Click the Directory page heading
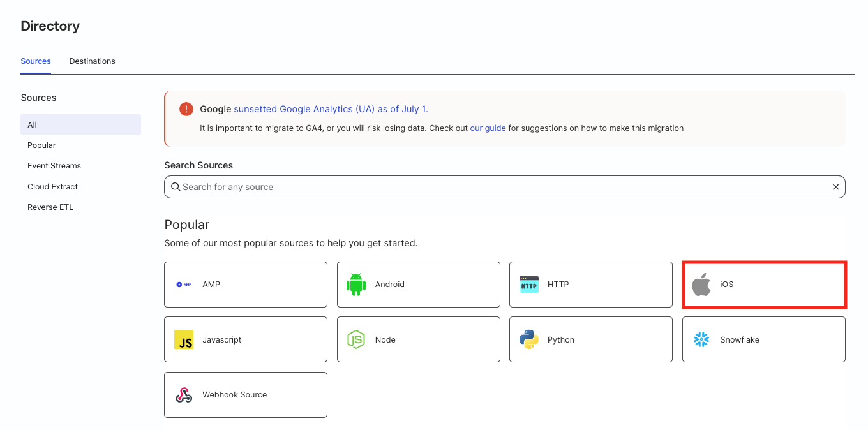The width and height of the screenshot is (868, 430). pyautogui.click(x=50, y=26)
